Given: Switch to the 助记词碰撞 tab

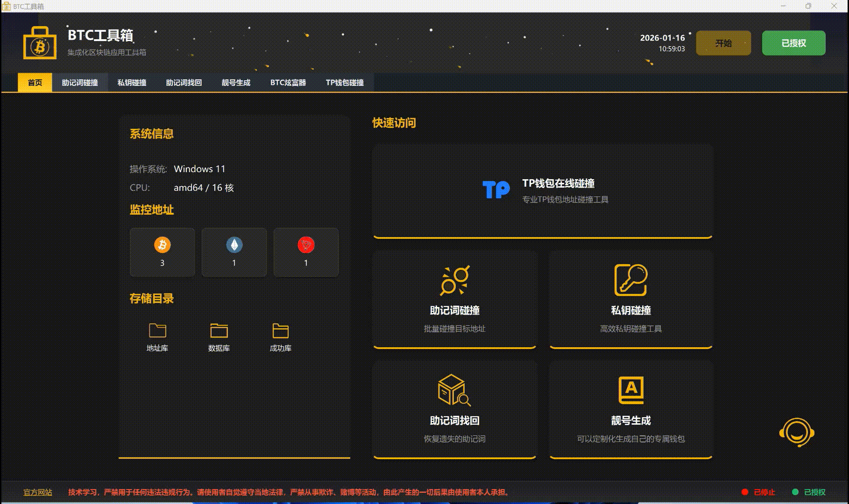Looking at the screenshot, I should pos(80,83).
